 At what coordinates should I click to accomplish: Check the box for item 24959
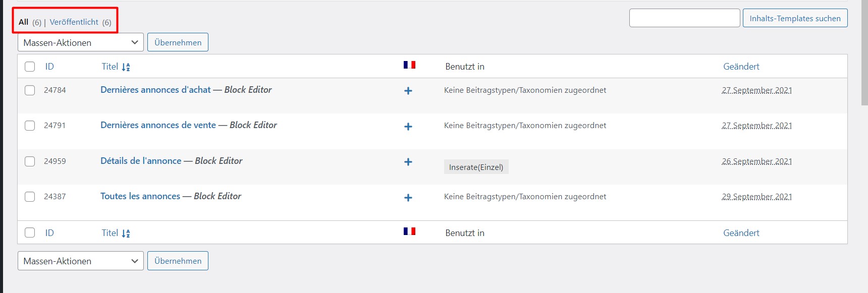pos(30,161)
